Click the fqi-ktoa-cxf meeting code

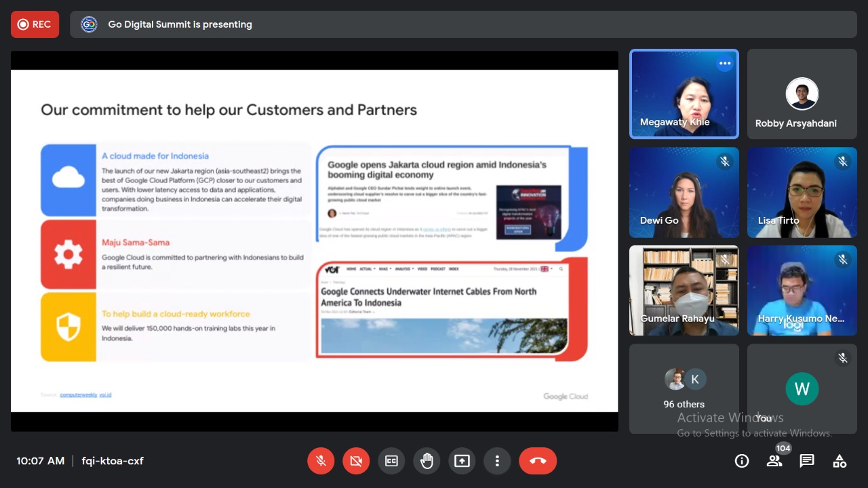coord(113,461)
